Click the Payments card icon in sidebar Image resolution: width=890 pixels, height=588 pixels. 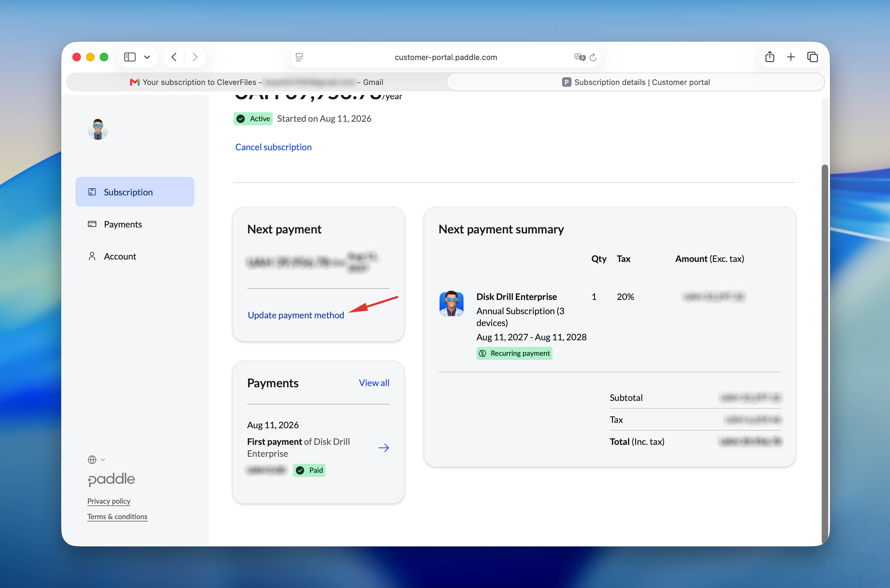pyautogui.click(x=92, y=224)
